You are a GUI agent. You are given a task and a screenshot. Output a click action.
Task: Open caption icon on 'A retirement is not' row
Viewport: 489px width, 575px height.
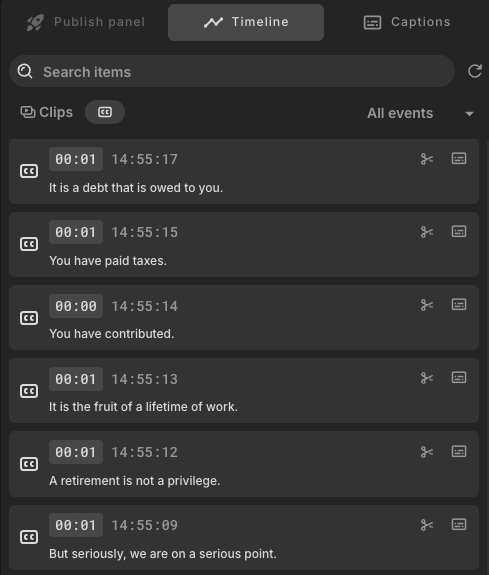pyautogui.click(x=459, y=451)
